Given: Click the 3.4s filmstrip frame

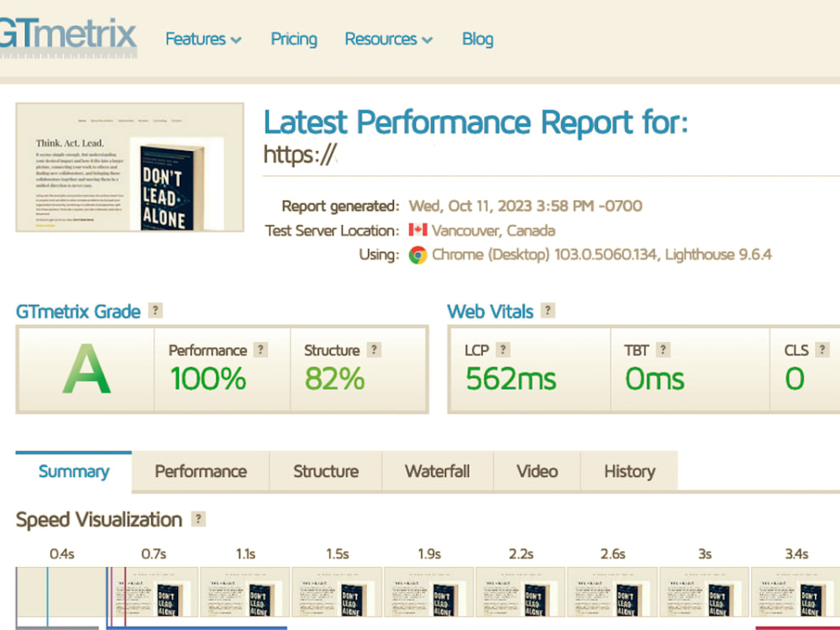Looking at the screenshot, I should pos(795,592).
